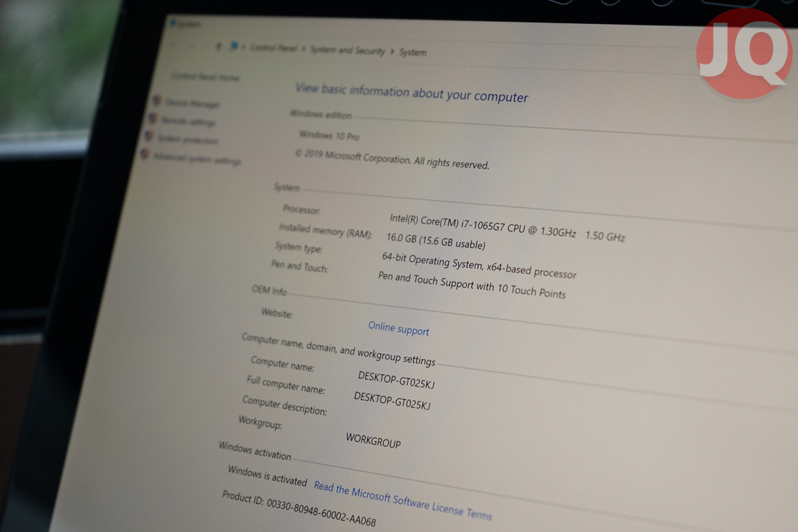Expand the chevron after Control Panel breadcrumb

[x=303, y=49]
